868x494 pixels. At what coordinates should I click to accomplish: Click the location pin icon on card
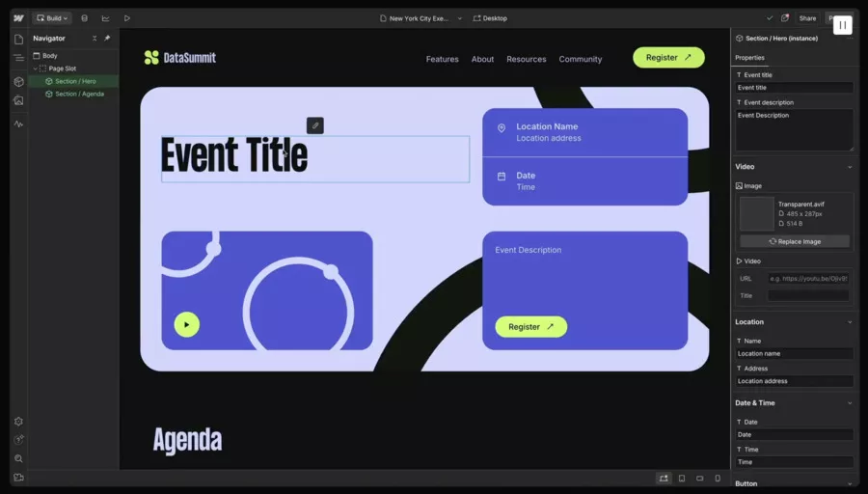click(x=502, y=128)
